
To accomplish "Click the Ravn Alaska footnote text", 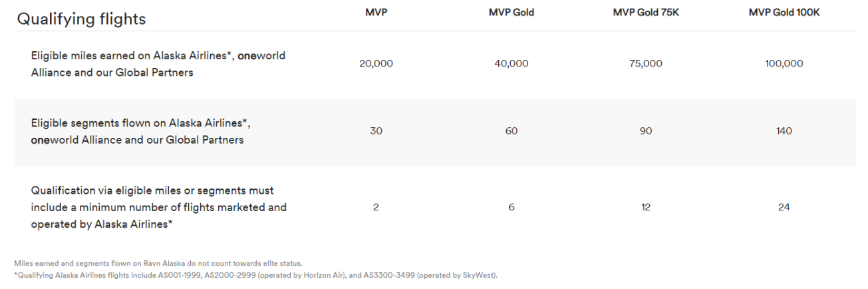I will point(158,264).
